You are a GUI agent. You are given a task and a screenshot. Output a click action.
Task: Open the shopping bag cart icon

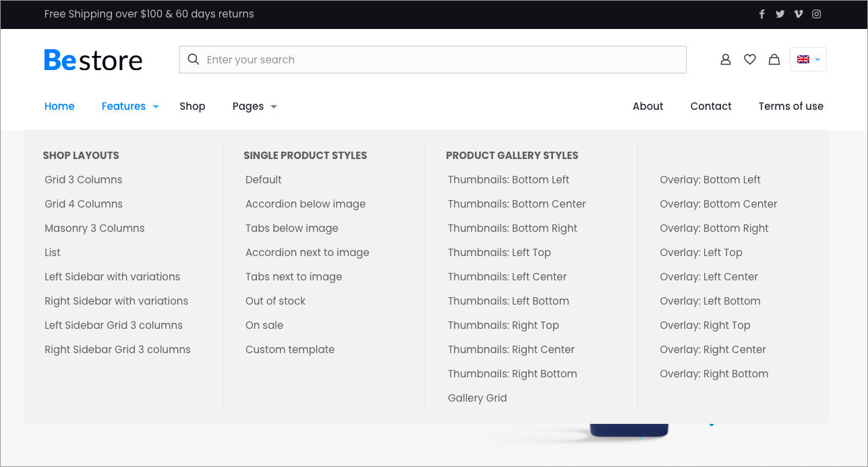click(x=774, y=59)
